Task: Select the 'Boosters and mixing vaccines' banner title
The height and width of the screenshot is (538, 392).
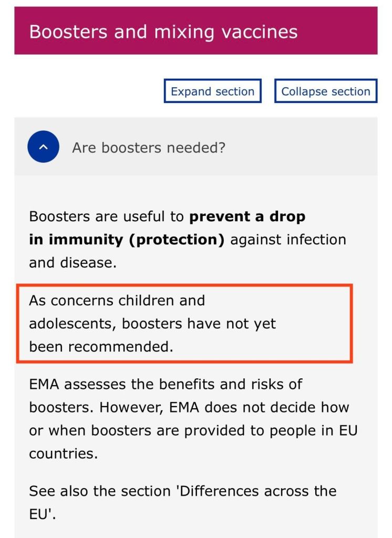Action: coord(163,32)
